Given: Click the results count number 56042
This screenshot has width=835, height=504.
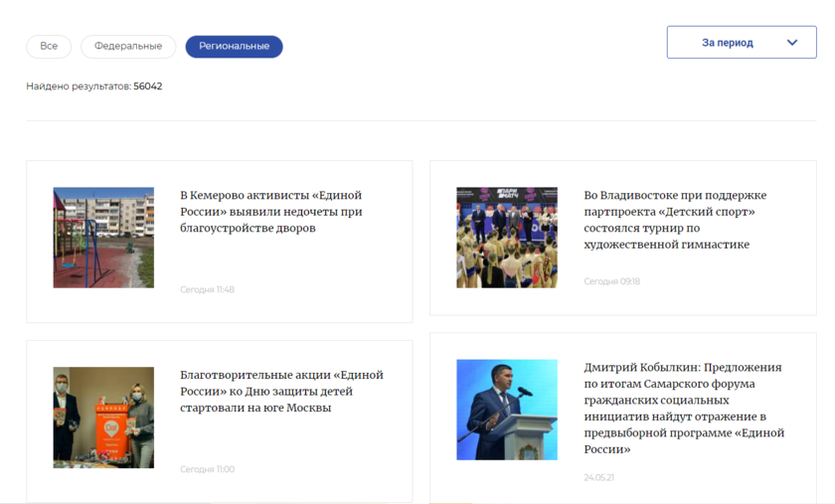Looking at the screenshot, I should [148, 86].
